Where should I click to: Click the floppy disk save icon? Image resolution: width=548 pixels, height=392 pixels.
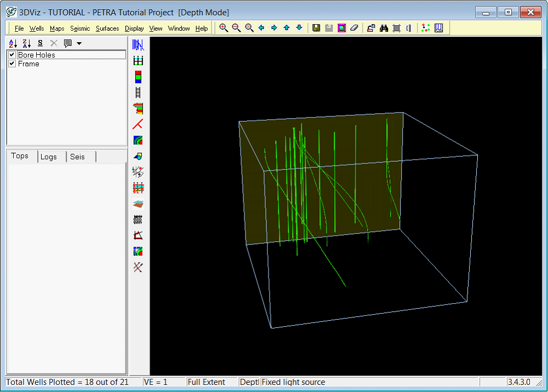316,28
